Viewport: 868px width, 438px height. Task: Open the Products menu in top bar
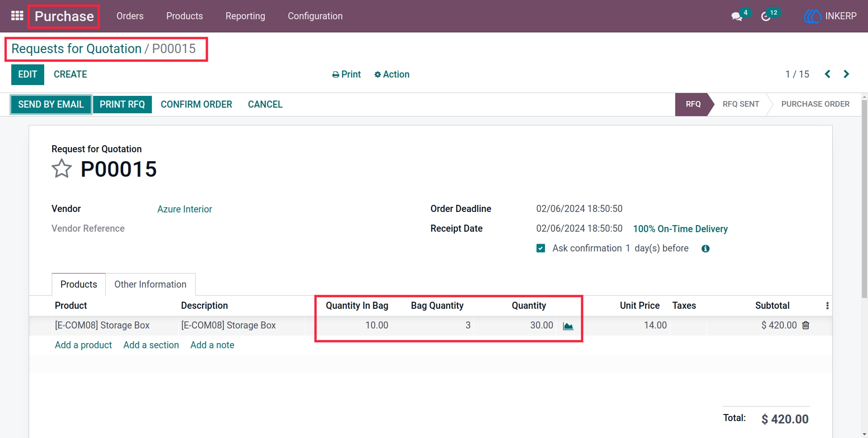(184, 16)
